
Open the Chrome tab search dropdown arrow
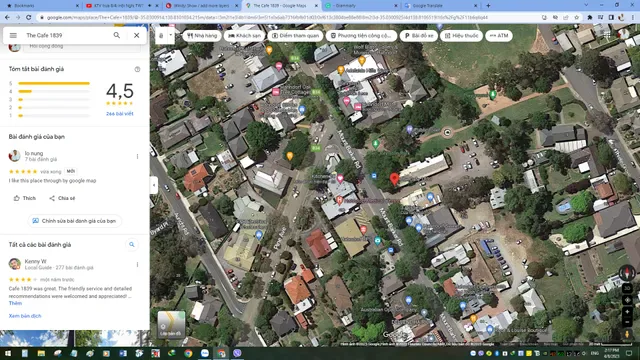(586, 5)
